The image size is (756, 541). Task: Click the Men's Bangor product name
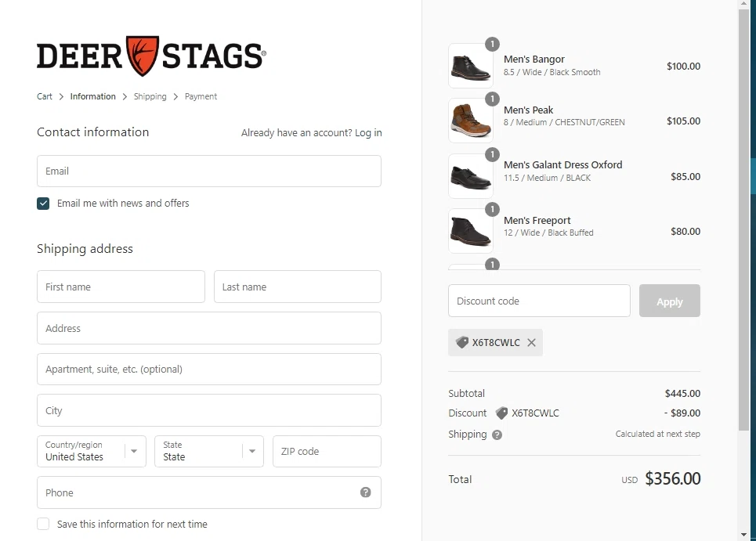(x=534, y=60)
